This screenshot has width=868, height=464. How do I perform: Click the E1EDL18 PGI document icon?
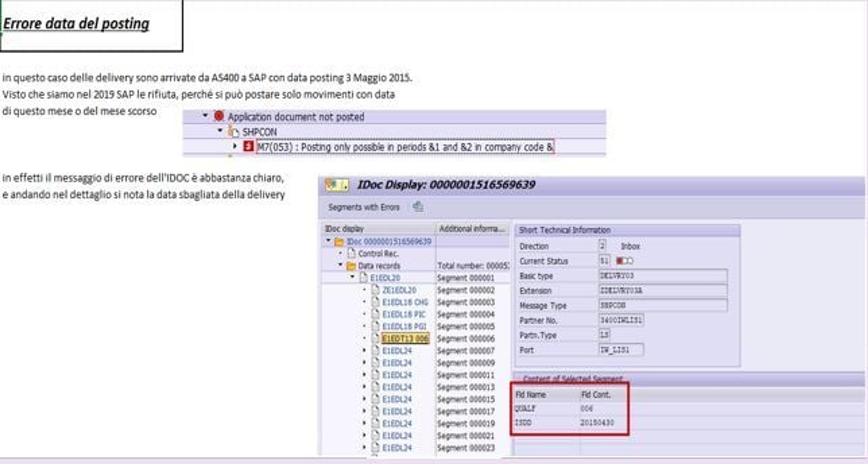[x=376, y=326]
